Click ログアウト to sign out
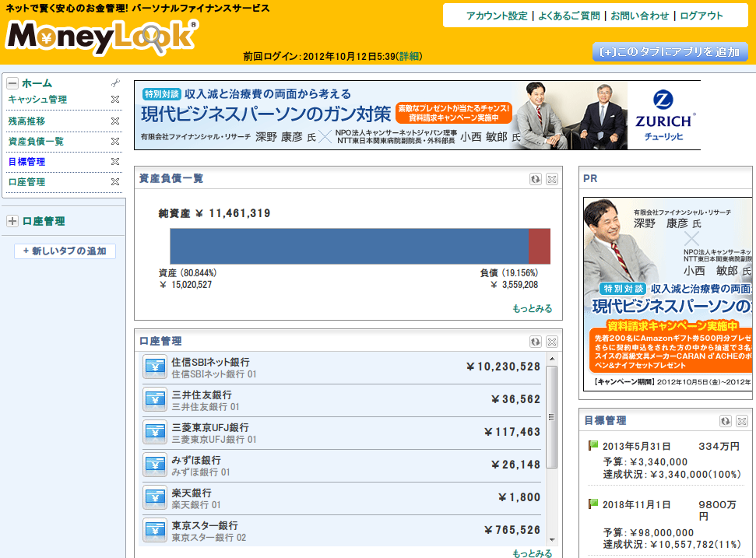The image size is (756, 558). point(701,16)
